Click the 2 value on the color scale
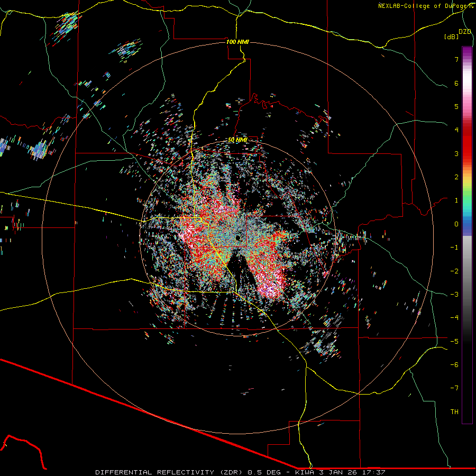Screen dimensions: 476x476 456,177
